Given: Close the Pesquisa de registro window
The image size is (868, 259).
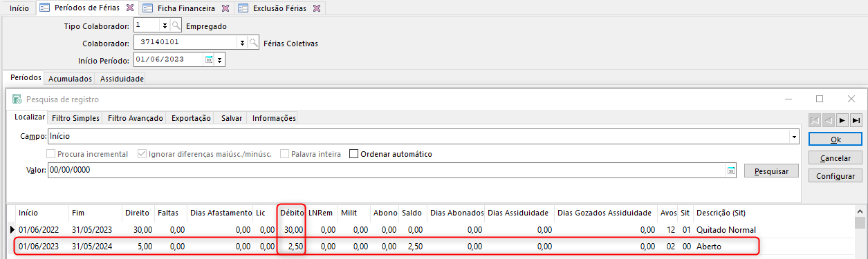Looking at the screenshot, I should coord(851,99).
